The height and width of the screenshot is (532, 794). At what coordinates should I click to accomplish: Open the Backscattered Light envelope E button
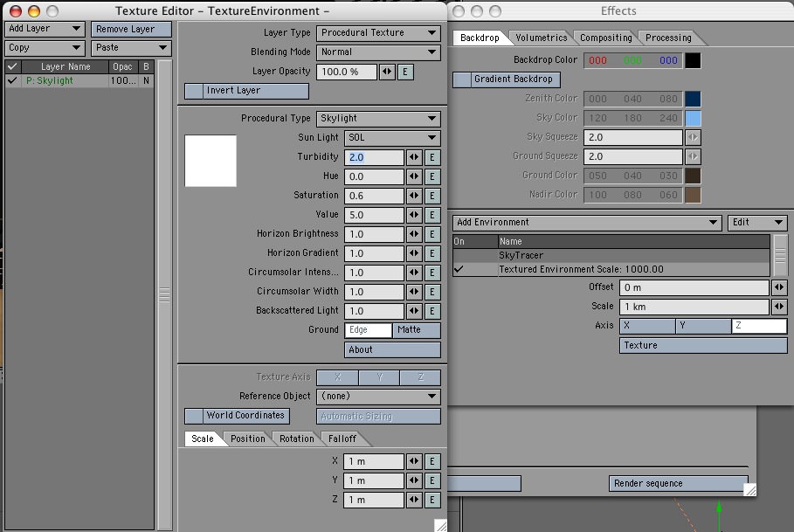[x=432, y=311]
